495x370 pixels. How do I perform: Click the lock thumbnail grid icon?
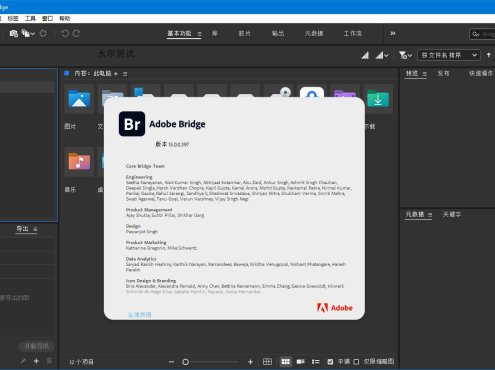pos(267,362)
